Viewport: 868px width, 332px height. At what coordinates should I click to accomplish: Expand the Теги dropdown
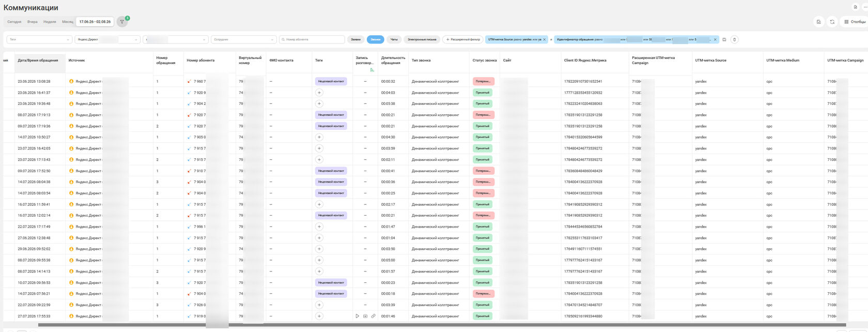pyautogui.click(x=39, y=39)
